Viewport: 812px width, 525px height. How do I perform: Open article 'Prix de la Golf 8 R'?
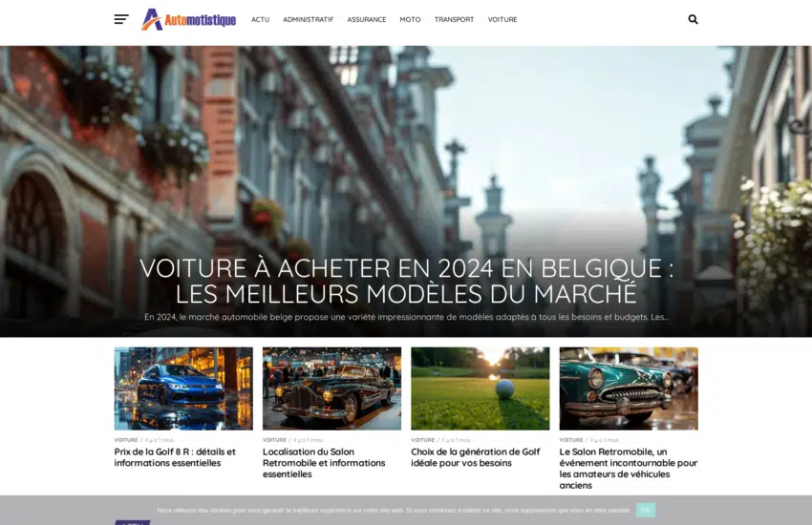coord(175,457)
